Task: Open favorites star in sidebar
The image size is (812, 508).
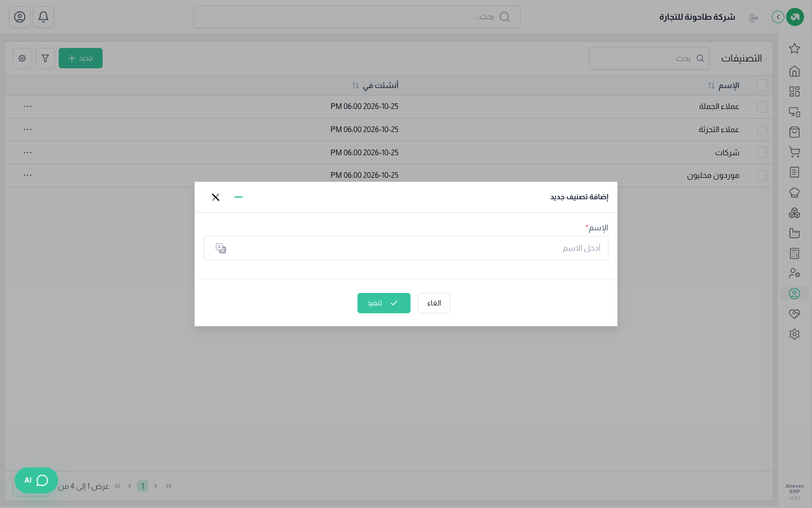Action: [x=795, y=49]
